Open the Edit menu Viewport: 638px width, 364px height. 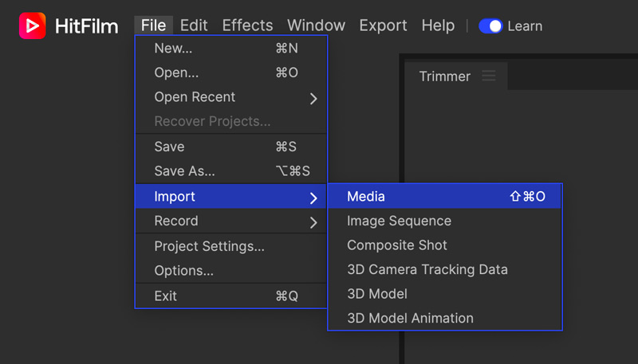pos(194,25)
